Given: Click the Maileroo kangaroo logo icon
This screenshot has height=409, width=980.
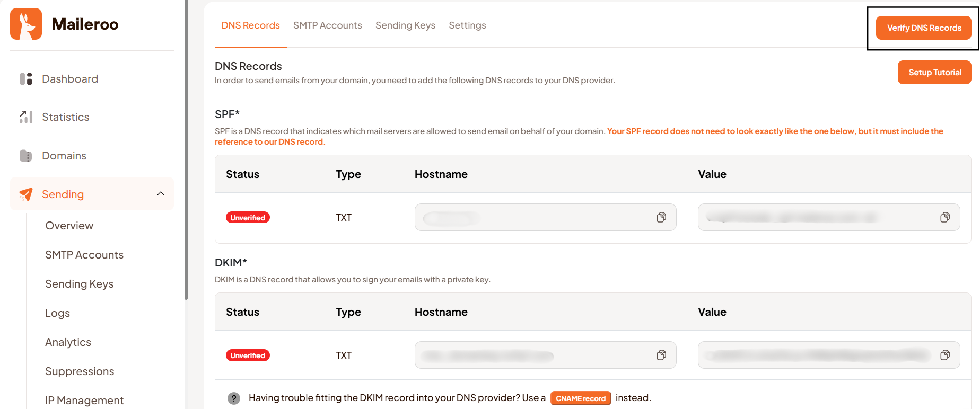Looking at the screenshot, I should [26, 24].
